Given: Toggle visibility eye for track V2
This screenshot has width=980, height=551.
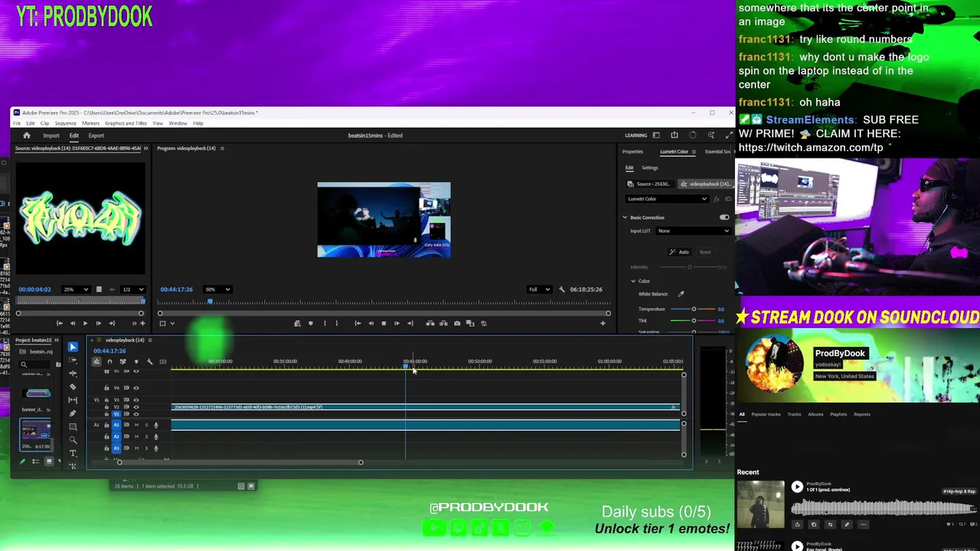Looking at the screenshot, I should pos(136,407).
